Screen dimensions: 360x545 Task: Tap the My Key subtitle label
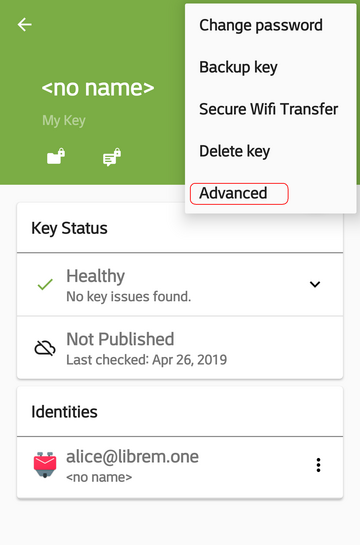(x=64, y=121)
